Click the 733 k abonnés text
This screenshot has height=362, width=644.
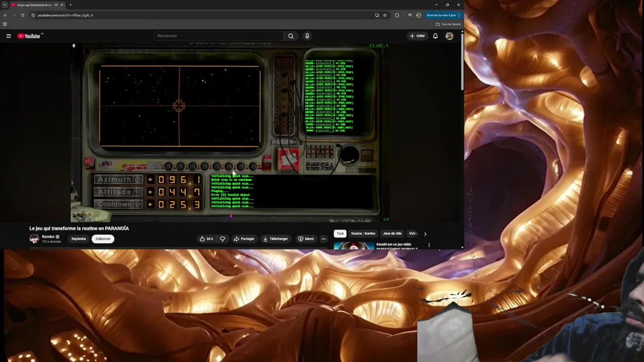click(51, 241)
